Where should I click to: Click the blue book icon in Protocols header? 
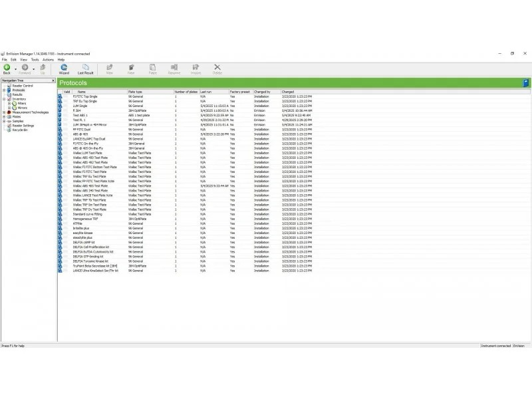coord(525,83)
